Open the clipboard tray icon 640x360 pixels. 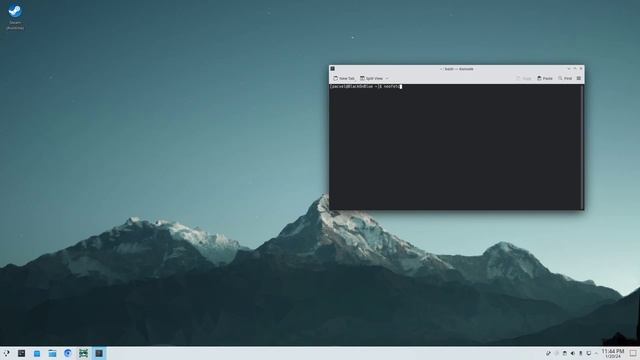pos(564,353)
